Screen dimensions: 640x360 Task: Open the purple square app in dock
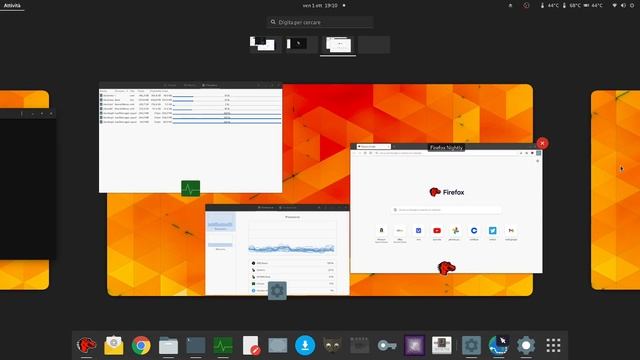[414, 345]
